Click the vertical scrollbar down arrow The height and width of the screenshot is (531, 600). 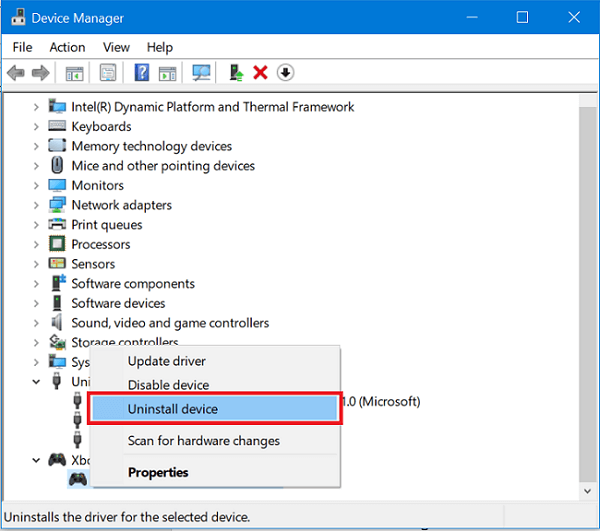[x=586, y=491]
